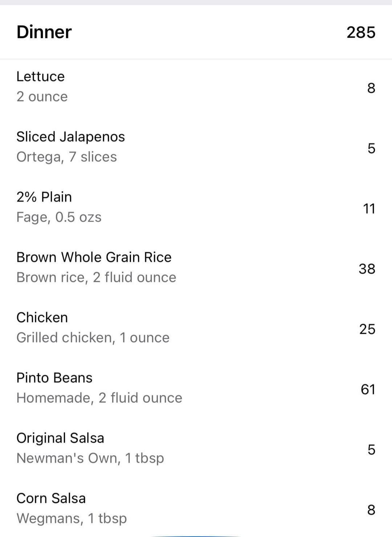
Task: Tap the Fage, 0.5 ozs serving line
Action: point(59,217)
